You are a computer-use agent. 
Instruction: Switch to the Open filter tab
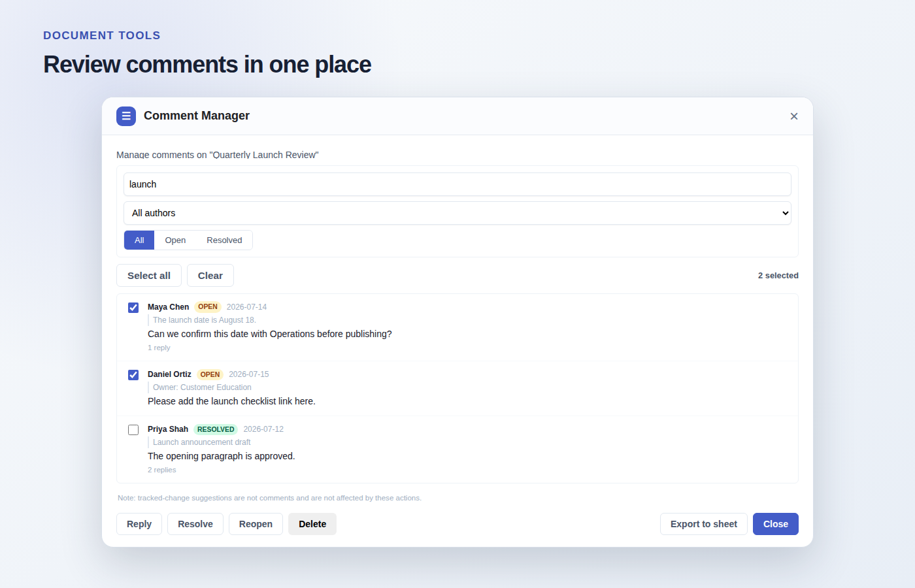tap(175, 240)
